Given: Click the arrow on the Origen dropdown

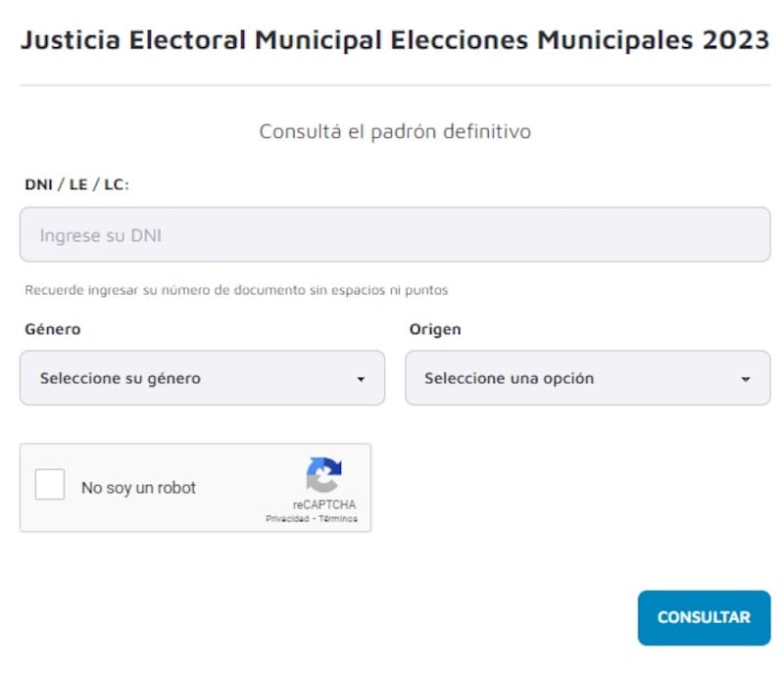Looking at the screenshot, I should tap(746, 379).
